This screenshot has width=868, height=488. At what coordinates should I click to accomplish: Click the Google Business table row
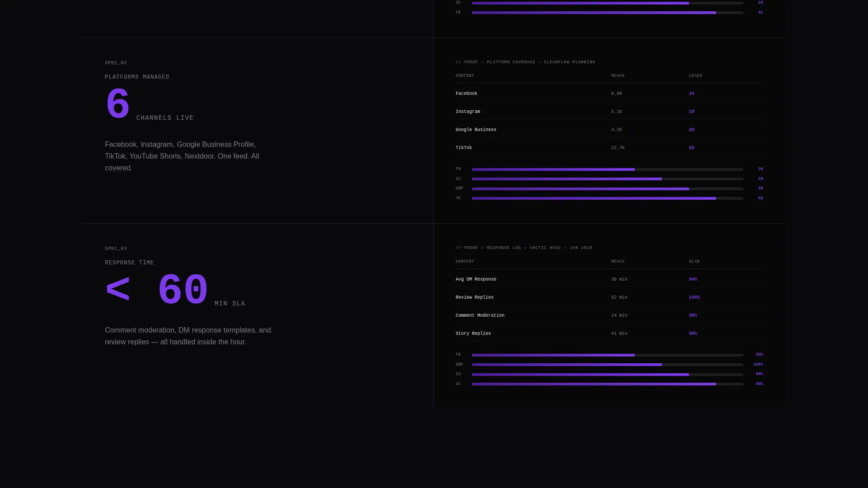tap(609, 130)
